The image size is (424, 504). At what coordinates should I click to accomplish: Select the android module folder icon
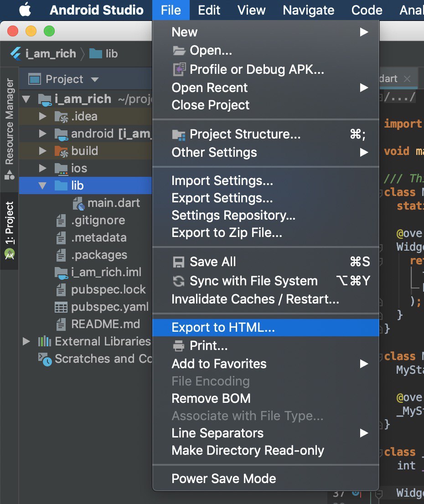61,134
